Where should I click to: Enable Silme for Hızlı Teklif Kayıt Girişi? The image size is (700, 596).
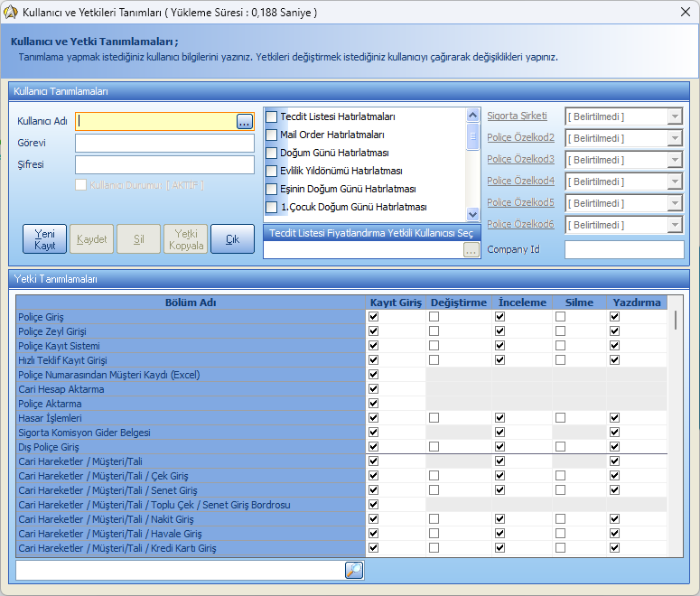(560, 359)
